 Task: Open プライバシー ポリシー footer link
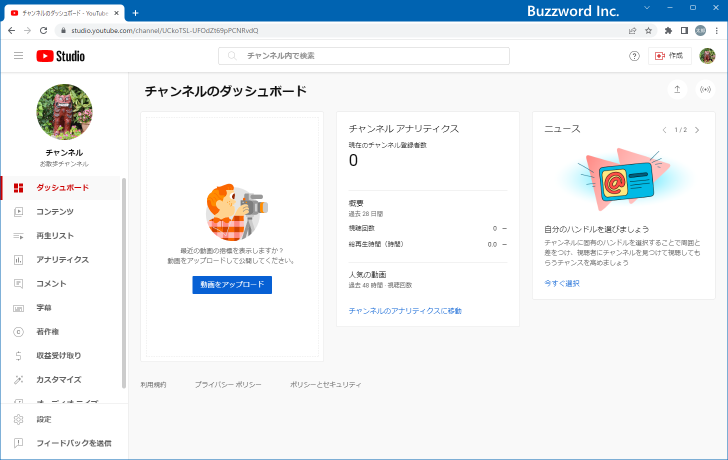(x=228, y=385)
